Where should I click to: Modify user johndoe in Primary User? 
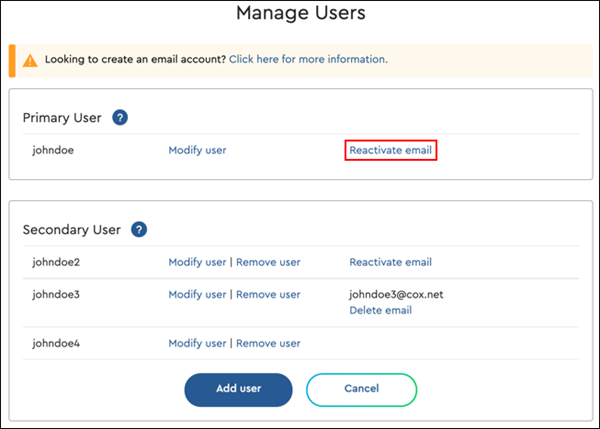tap(197, 150)
